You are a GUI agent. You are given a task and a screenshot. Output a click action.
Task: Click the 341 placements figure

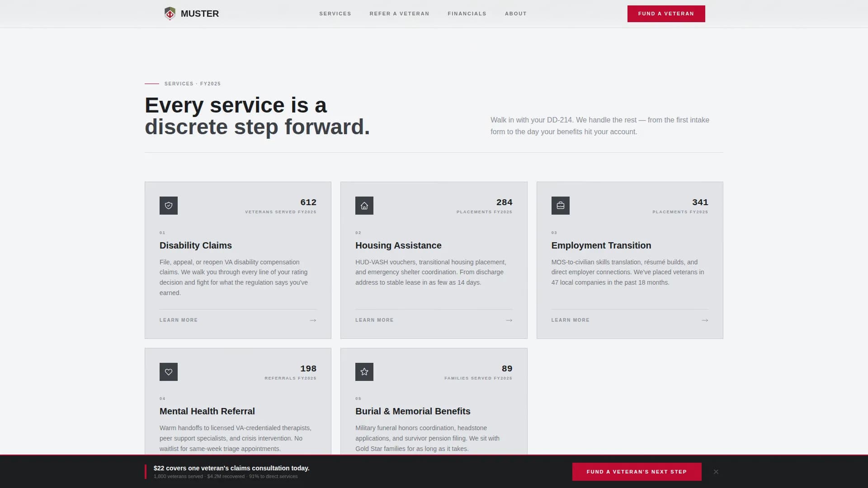pos(700,202)
